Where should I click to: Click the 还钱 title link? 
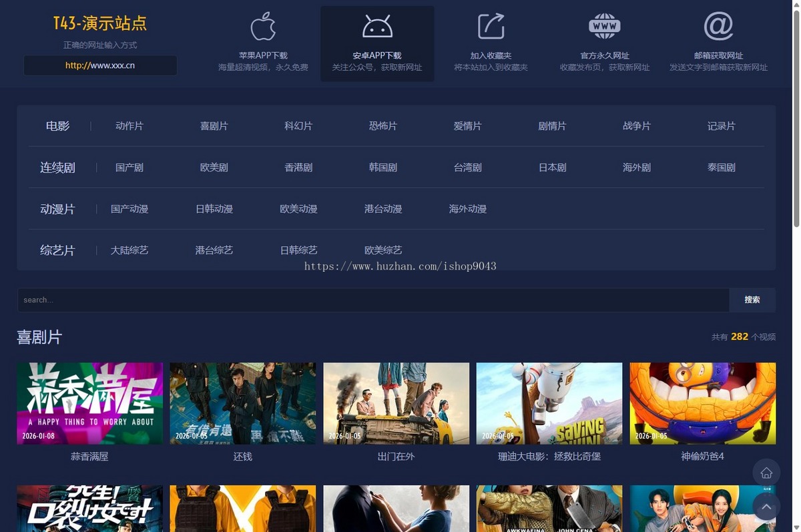click(243, 457)
